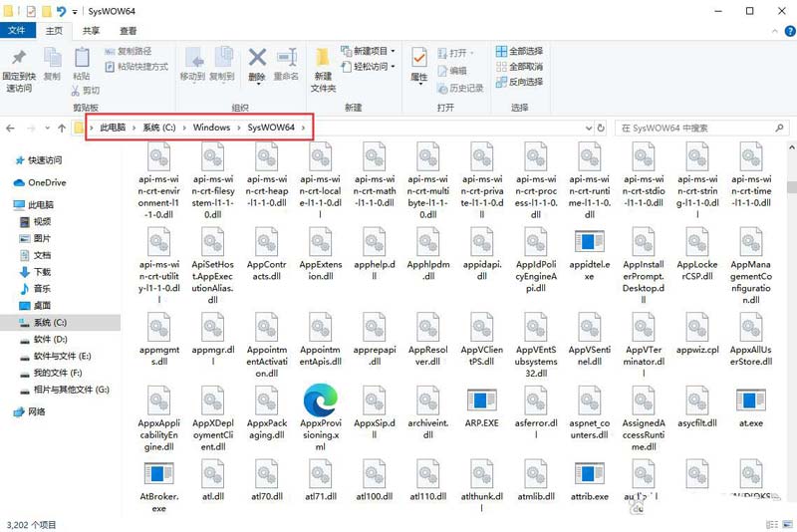Image resolution: width=797 pixels, height=532 pixels.
Task: Click the Copy ribbon icon
Action: (53, 58)
